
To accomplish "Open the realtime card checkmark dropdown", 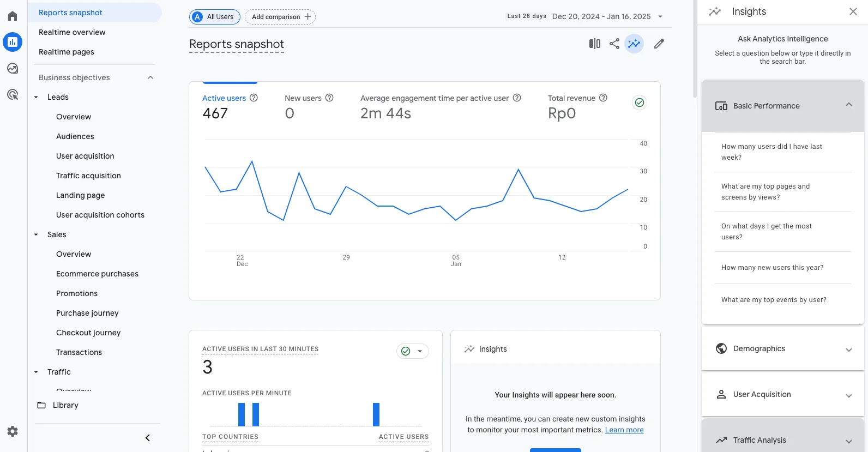I will click(x=413, y=351).
